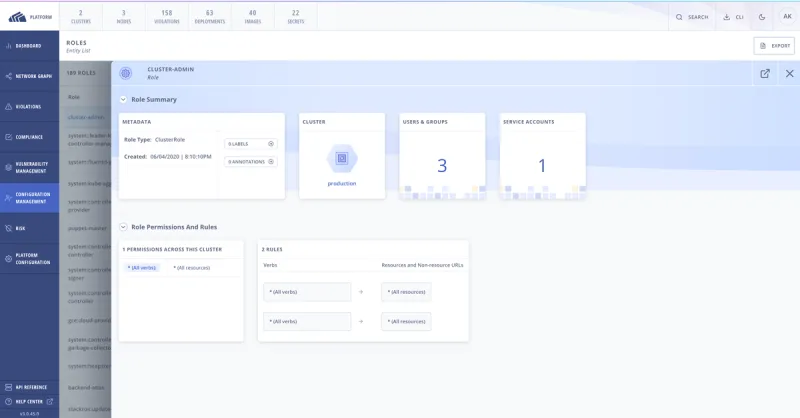This screenshot has height=418, width=800.
Task: Expand the 0 Labels widget
Action: (x=250, y=144)
